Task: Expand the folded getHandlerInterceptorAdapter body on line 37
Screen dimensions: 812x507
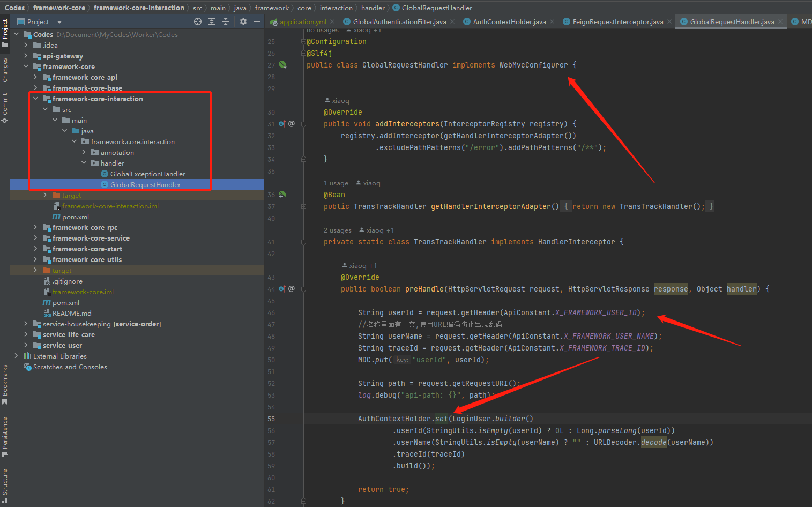Action: (x=303, y=206)
